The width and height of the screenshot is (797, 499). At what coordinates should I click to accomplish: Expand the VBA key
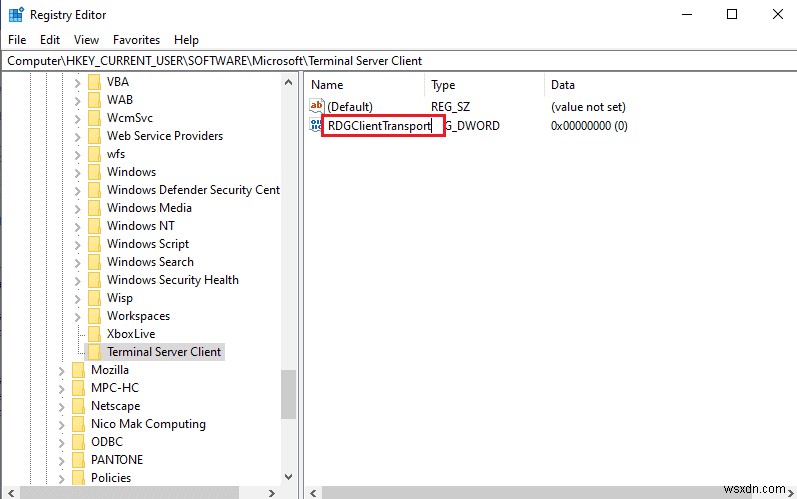(77, 82)
